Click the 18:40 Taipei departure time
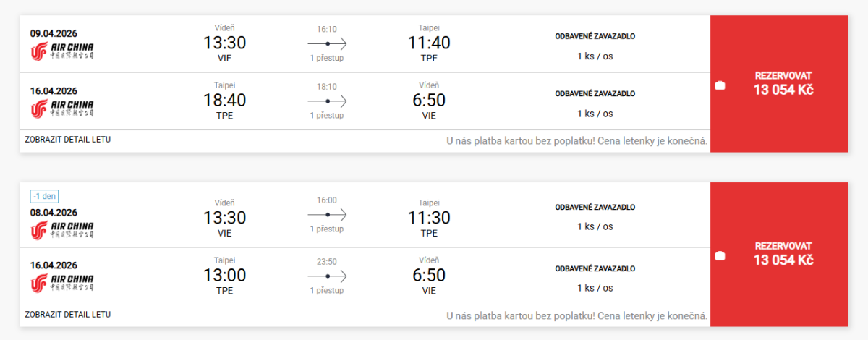 coord(225,101)
